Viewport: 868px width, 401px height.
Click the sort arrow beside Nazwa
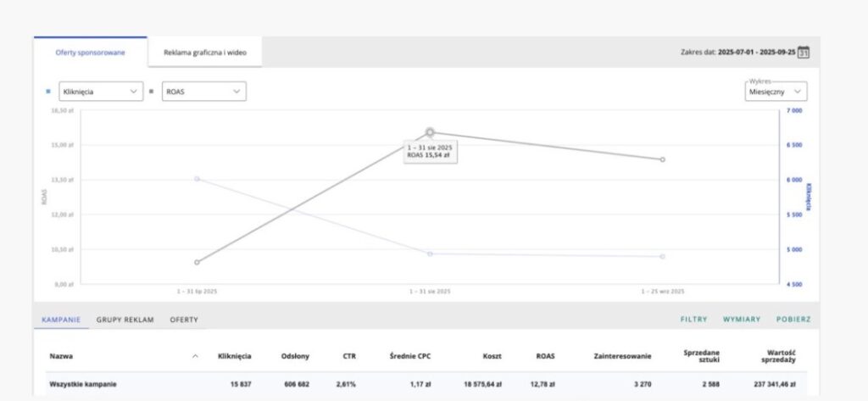click(x=196, y=356)
